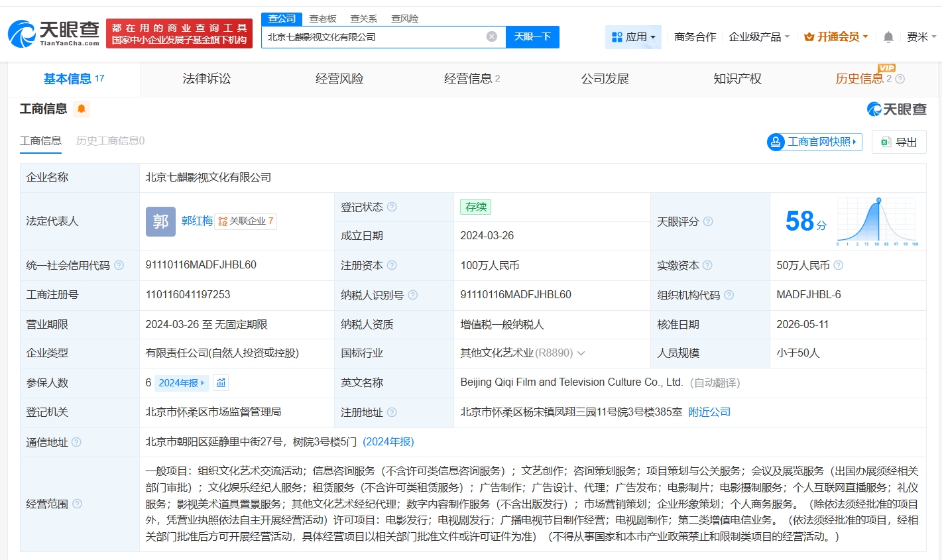Click the 增值税一般纳税人 taxpayer qualification
This screenshot has height=560, width=942.
pyautogui.click(x=502, y=325)
